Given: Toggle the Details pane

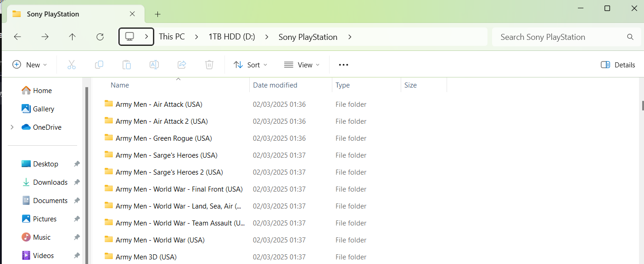Looking at the screenshot, I should coord(618,65).
